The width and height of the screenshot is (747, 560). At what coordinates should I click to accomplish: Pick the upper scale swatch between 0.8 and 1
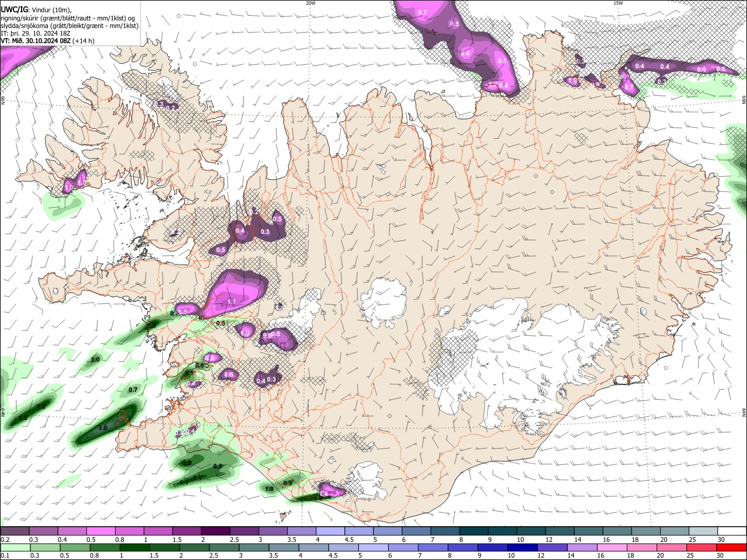point(129,531)
